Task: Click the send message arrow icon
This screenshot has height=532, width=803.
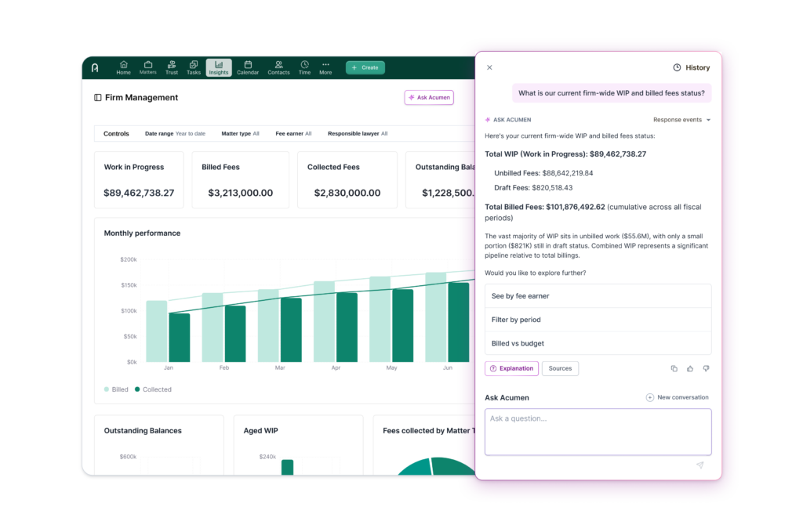Action: click(x=700, y=465)
